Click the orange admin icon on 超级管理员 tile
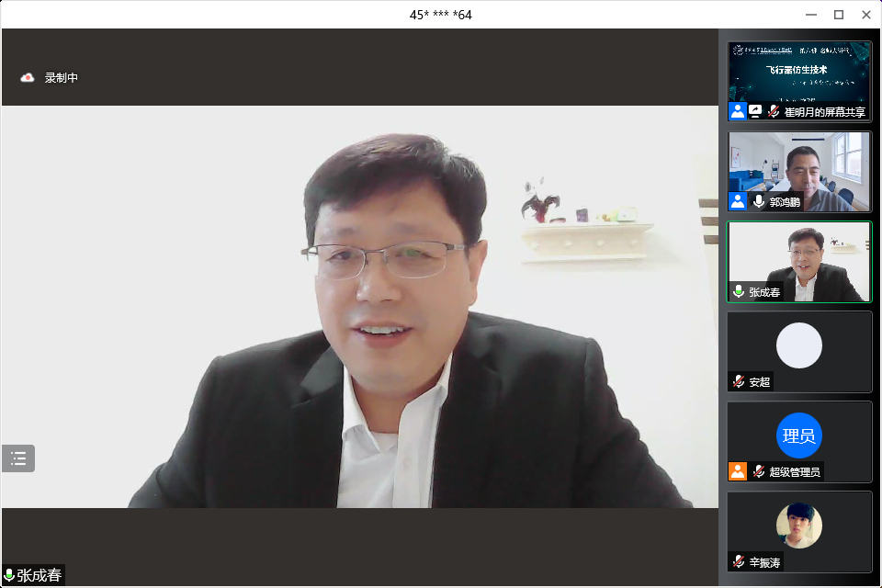The image size is (882, 588). 738,471
